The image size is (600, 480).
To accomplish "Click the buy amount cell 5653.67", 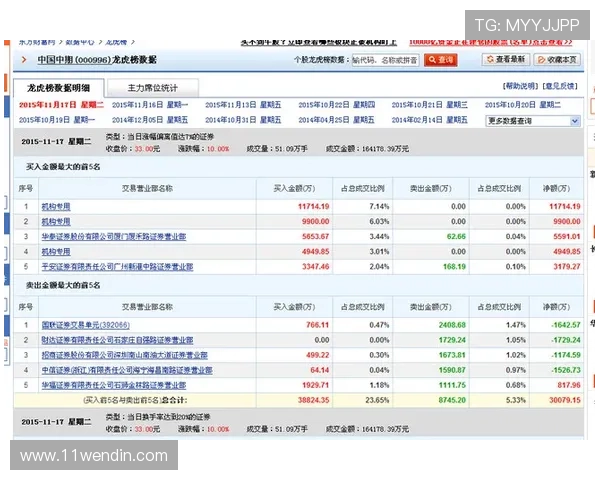I will point(315,237).
